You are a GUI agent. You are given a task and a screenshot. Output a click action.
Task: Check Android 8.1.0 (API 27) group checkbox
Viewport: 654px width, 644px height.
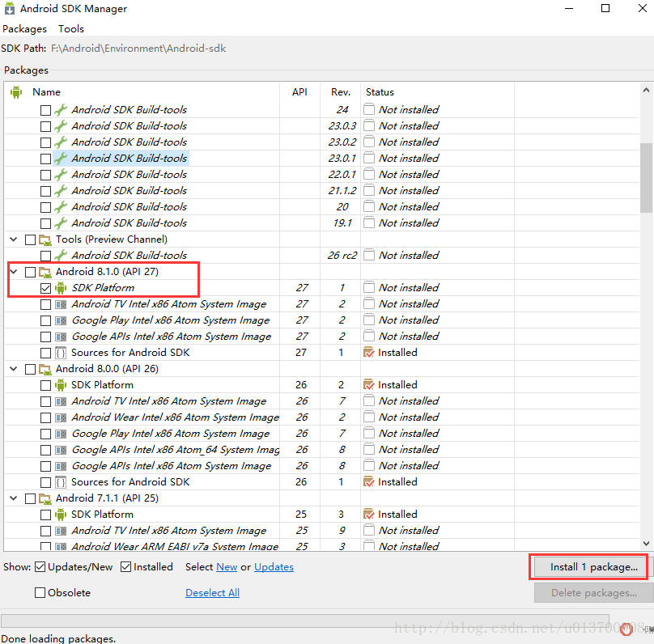(x=31, y=272)
